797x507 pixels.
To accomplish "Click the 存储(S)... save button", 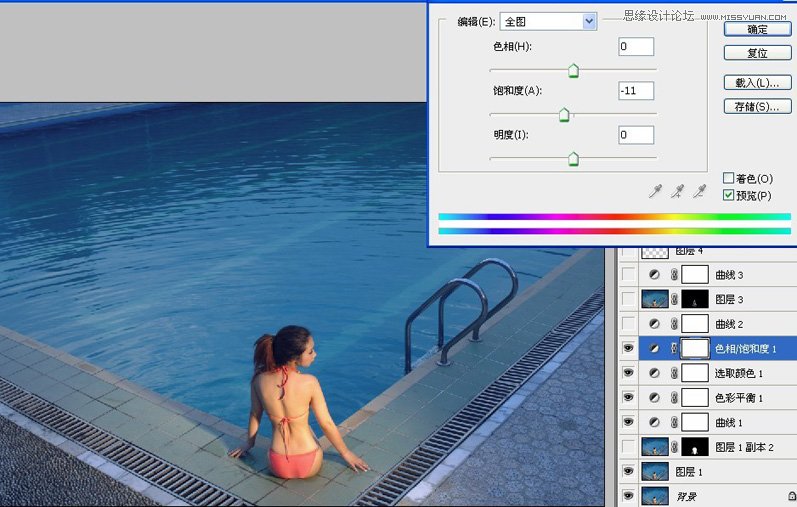I will pos(757,106).
